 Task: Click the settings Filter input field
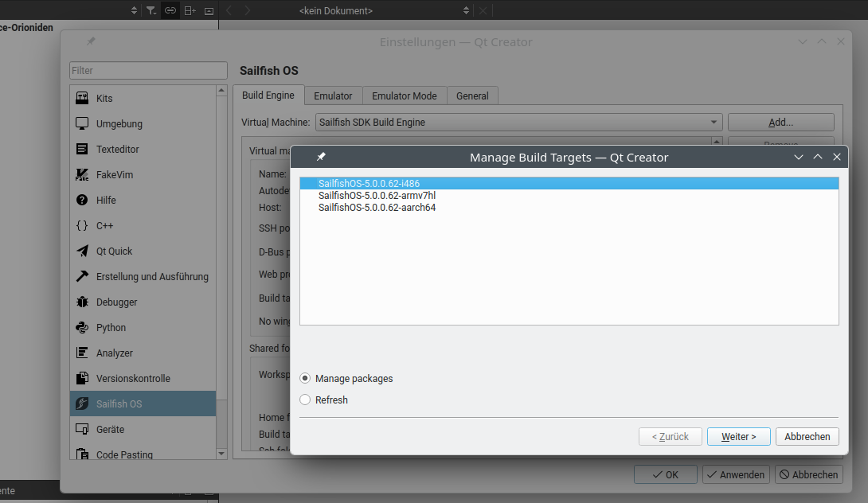click(x=143, y=71)
